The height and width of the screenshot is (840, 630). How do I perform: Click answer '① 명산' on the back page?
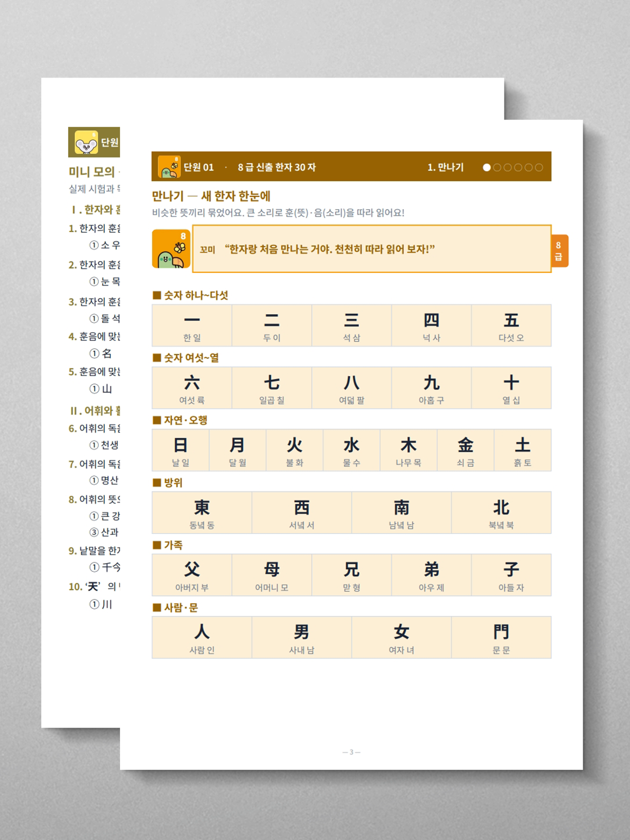[x=104, y=480]
